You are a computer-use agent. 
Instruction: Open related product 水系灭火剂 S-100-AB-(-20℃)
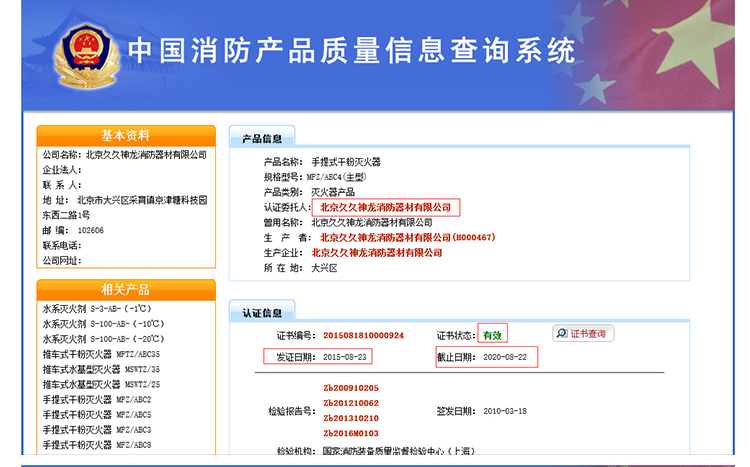102,339
